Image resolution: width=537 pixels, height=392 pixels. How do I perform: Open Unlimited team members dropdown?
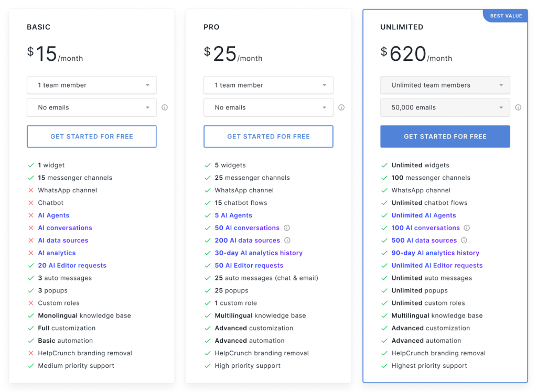point(445,85)
